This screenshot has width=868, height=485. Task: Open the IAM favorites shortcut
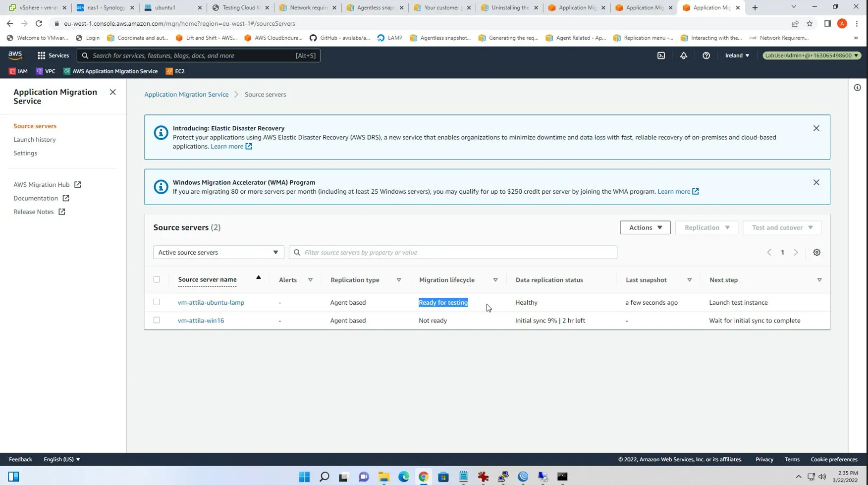coord(18,71)
